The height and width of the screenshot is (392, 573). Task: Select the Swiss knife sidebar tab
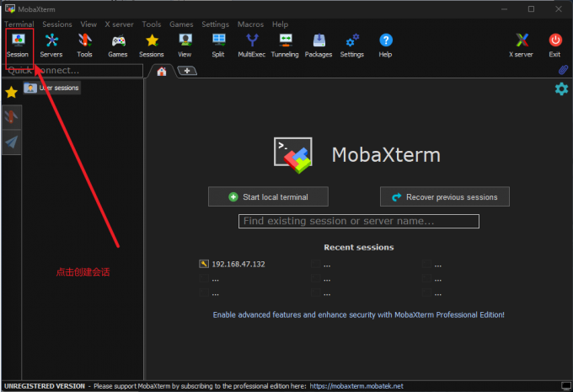11,117
